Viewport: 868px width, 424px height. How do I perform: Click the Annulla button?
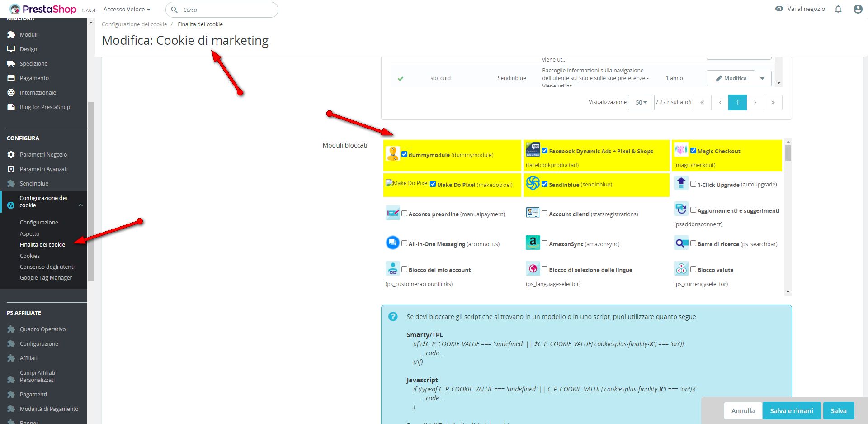743,411
